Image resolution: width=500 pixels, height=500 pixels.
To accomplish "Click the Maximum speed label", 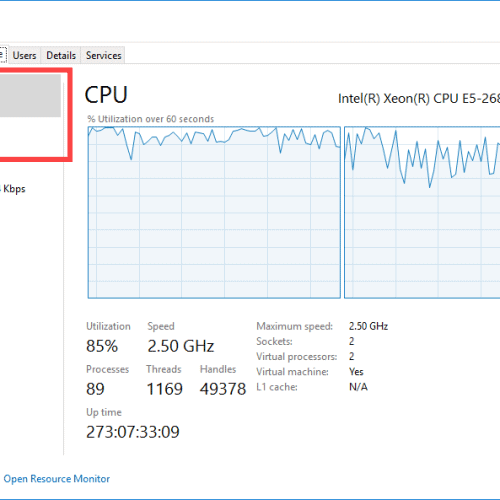I will [294, 326].
